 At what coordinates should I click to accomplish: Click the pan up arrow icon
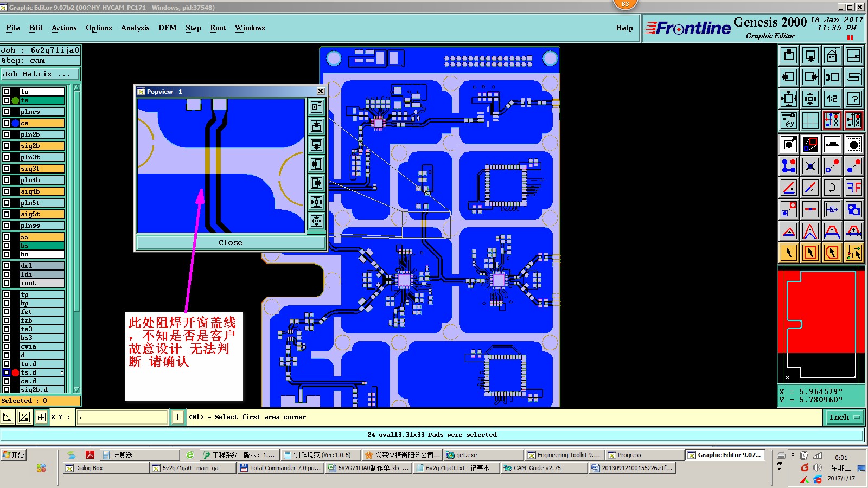click(789, 55)
